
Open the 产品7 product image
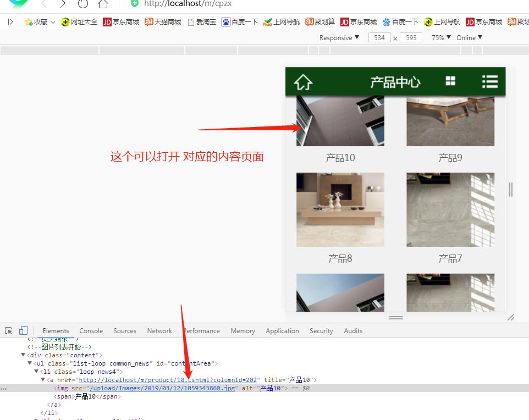coord(450,209)
